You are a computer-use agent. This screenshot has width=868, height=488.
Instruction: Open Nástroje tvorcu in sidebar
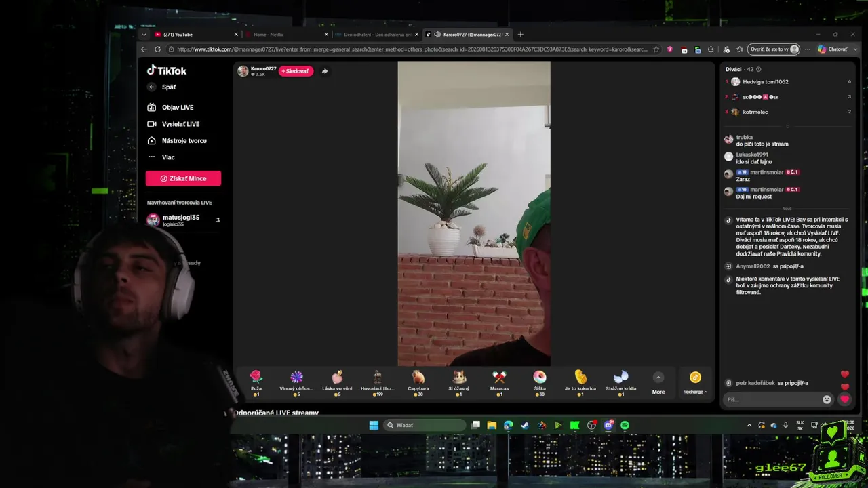pyautogui.click(x=177, y=141)
